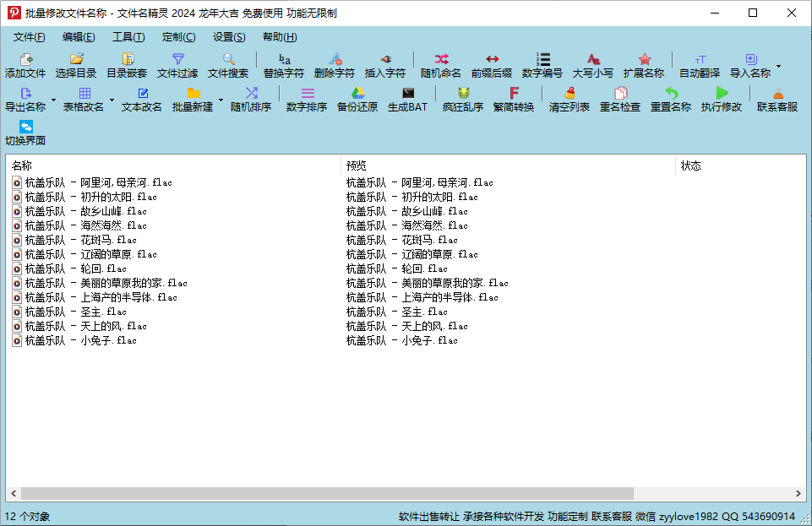Select the 替换字符 replace characters tool
This screenshot has width=812, height=526.
[x=284, y=60]
